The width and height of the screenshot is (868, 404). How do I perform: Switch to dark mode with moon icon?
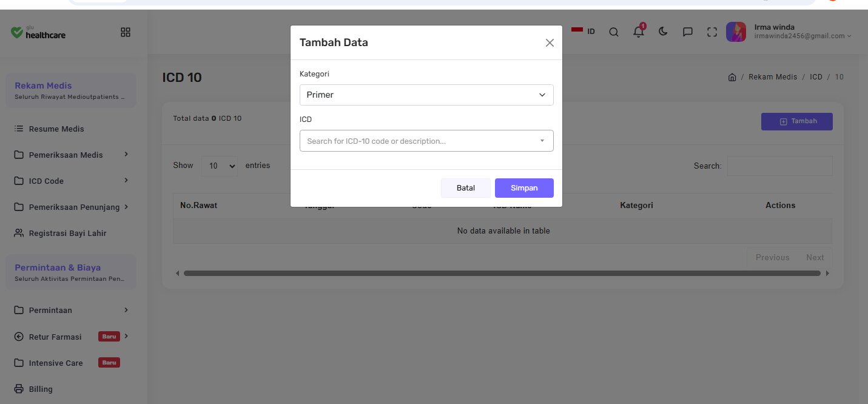[663, 32]
